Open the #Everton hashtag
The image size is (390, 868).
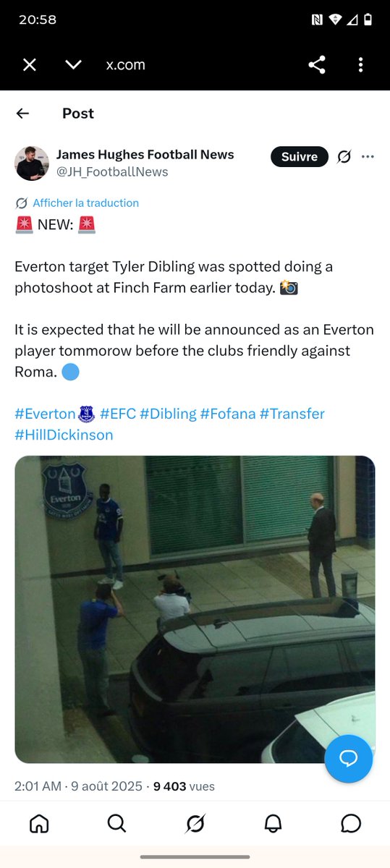[x=45, y=414]
